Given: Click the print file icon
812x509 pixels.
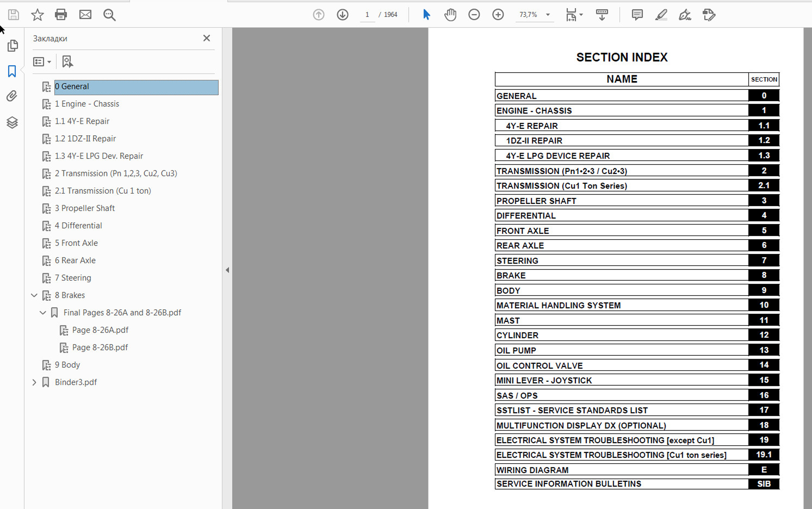Looking at the screenshot, I should [x=61, y=15].
